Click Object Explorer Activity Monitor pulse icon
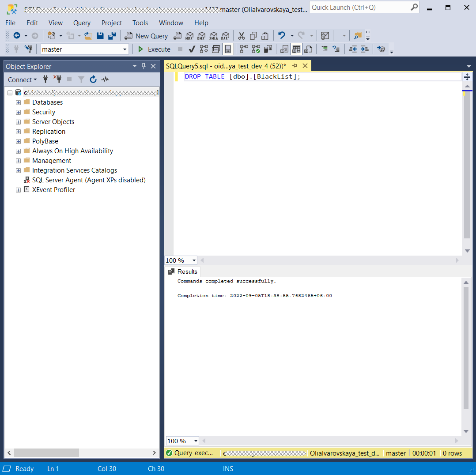Viewport: 476px width, 475px height. coord(105,79)
